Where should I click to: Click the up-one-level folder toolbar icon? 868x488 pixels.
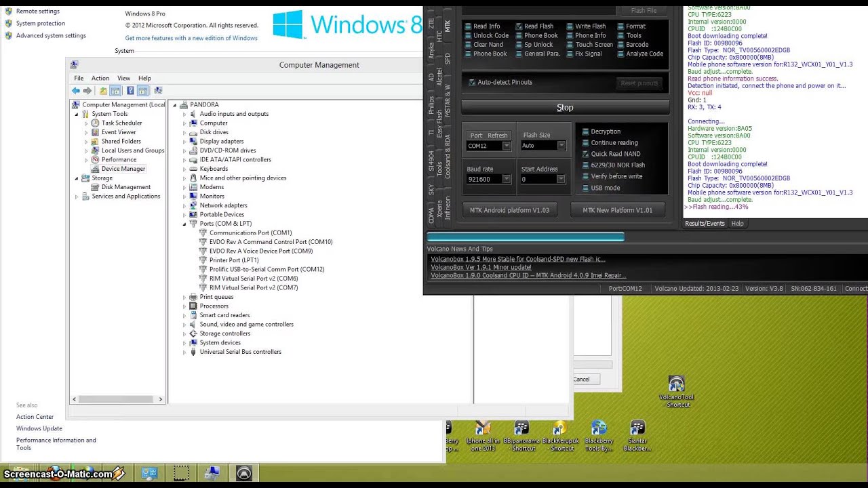click(x=103, y=91)
